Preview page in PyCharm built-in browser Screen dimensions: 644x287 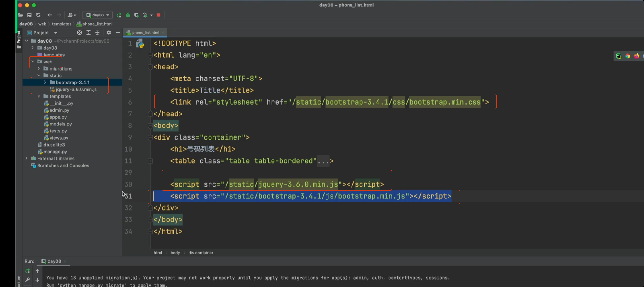pyautogui.click(x=619, y=56)
